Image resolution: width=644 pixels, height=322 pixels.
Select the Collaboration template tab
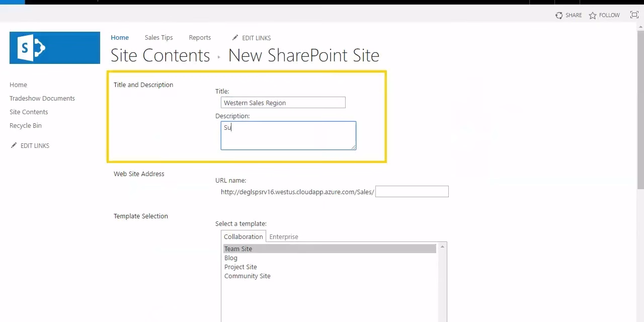[244, 236]
